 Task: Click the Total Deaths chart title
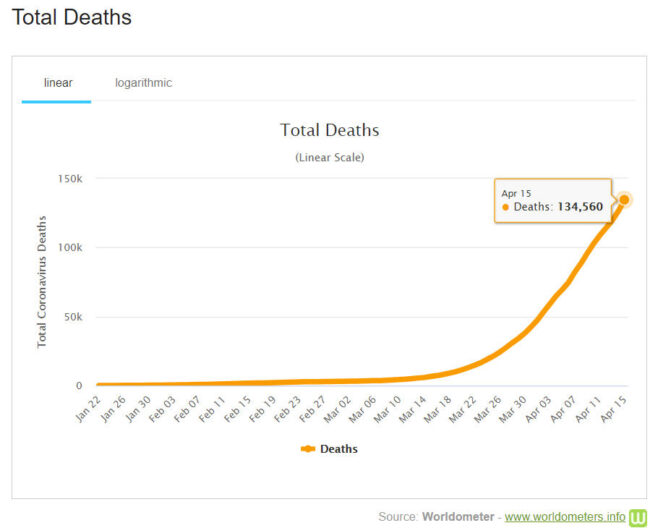point(329,131)
